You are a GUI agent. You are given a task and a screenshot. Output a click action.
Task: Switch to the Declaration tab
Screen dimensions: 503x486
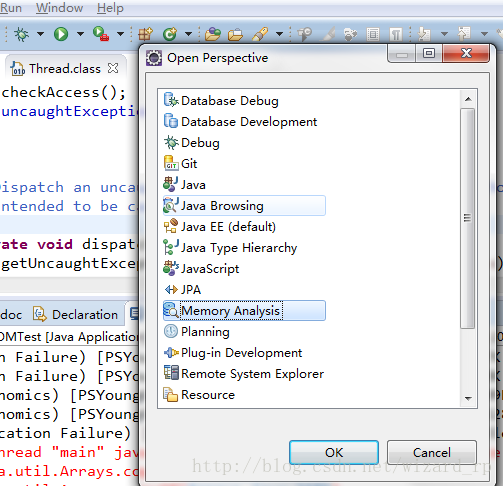click(x=76, y=314)
